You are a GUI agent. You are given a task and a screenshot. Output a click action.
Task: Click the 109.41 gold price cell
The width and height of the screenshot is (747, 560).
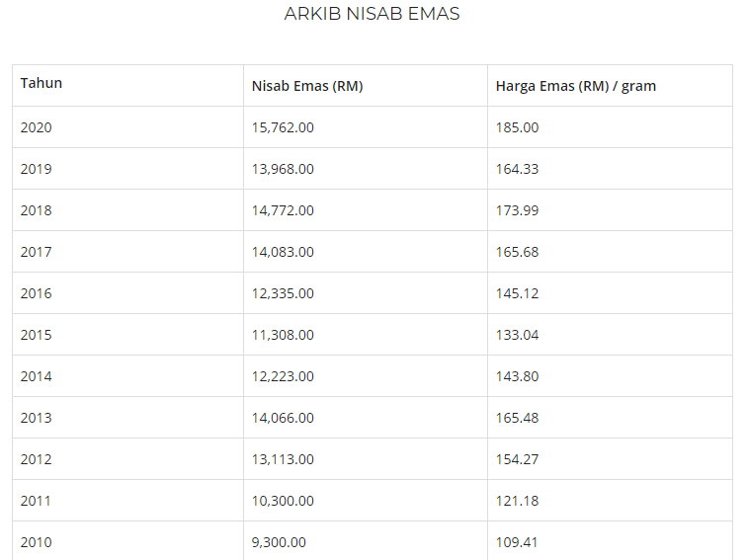[x=517, y=542]
